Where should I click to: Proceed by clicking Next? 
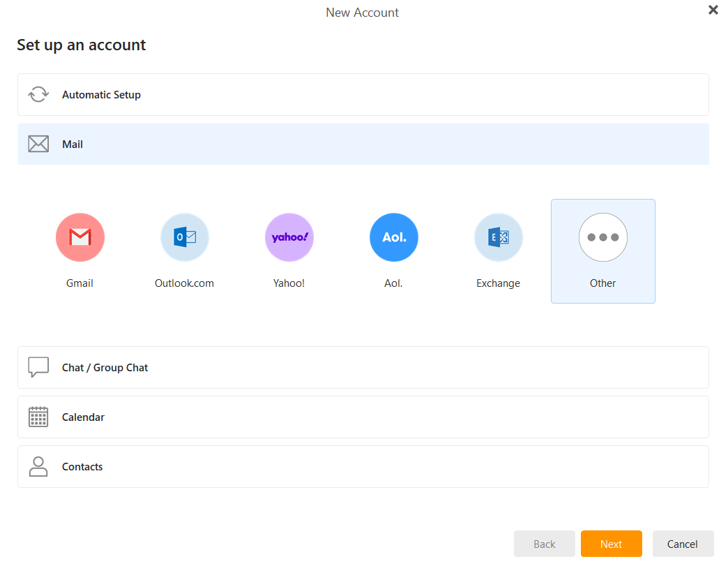tap(611, 544)
